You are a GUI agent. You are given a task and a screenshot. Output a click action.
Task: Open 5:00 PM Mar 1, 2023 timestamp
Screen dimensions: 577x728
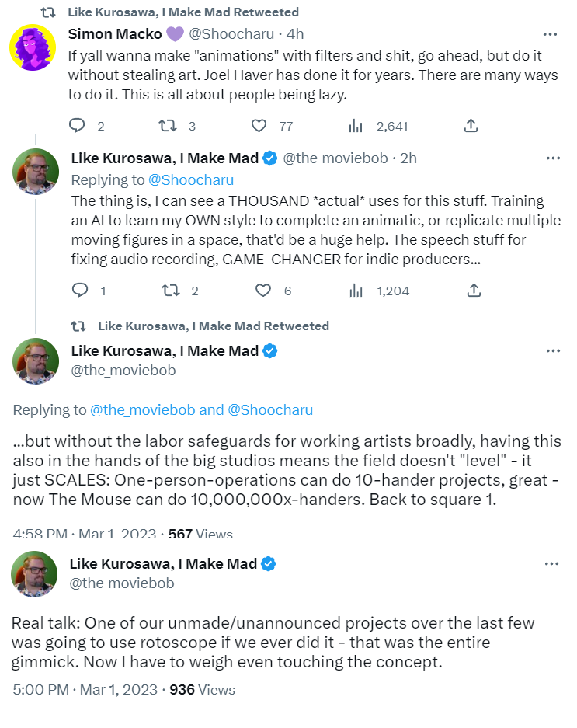pyautogui.click(x=85, y=689)
